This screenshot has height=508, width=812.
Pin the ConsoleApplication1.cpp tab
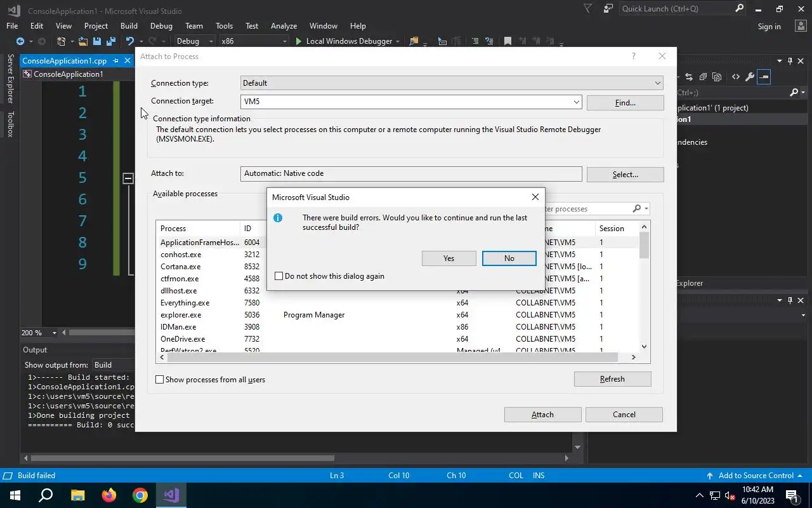click(116, 61)
